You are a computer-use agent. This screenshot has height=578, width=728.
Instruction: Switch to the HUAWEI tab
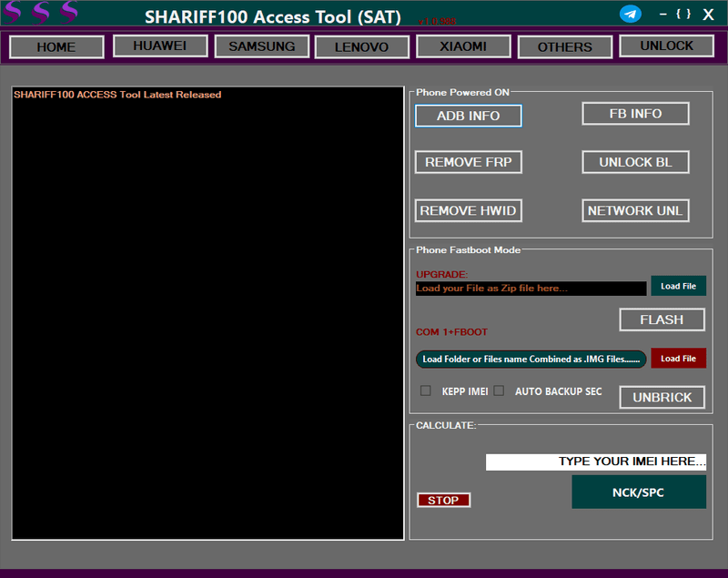click(159, 46)
